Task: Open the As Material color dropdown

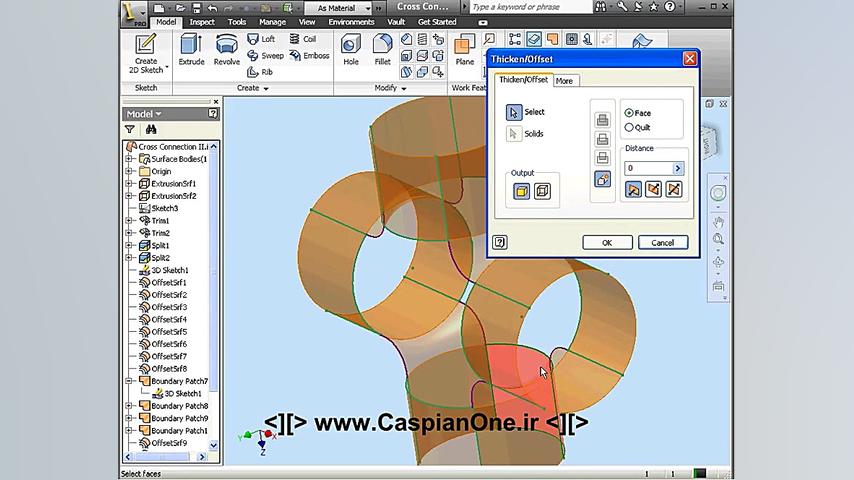Action: tap(368, 8)
